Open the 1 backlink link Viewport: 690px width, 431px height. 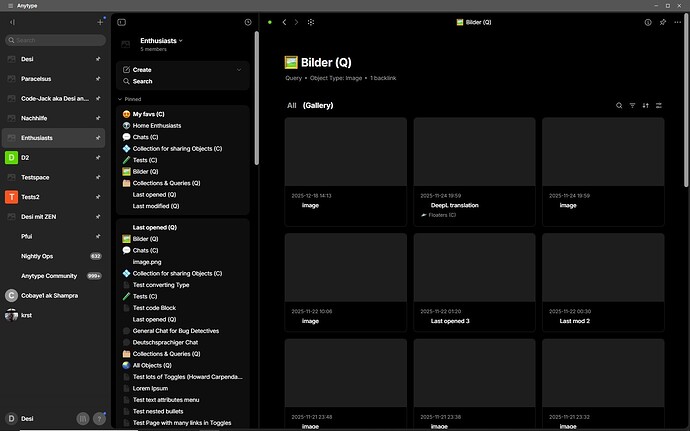[383, 78]
